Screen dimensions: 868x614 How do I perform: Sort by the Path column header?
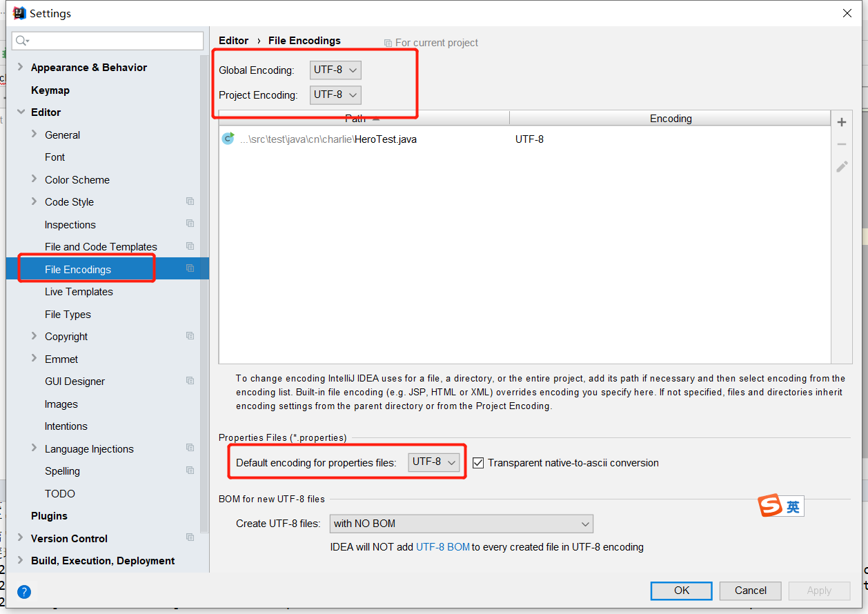pyautogui.click(x=364, y=119)
